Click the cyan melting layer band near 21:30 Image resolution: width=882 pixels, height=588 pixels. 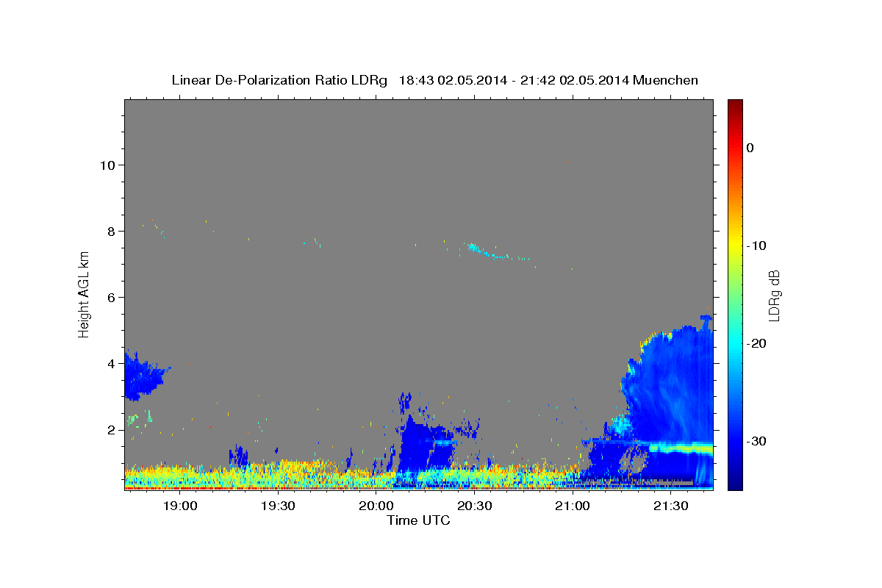(x=680, y=448)
